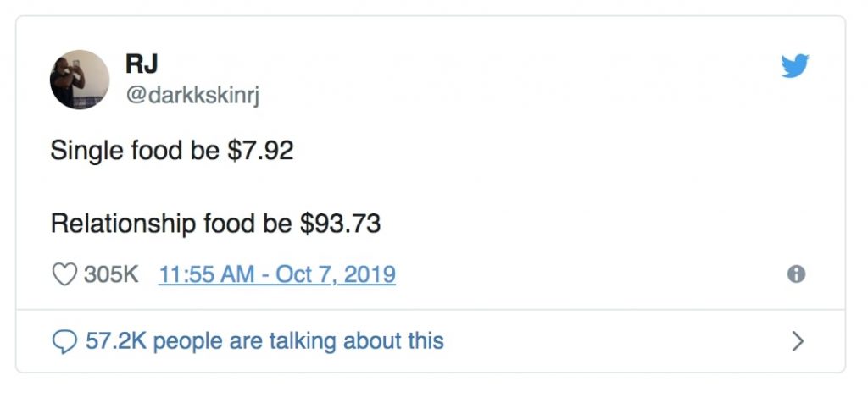
Task: Open the @darkkskinrj handle link
Action: 192,96
